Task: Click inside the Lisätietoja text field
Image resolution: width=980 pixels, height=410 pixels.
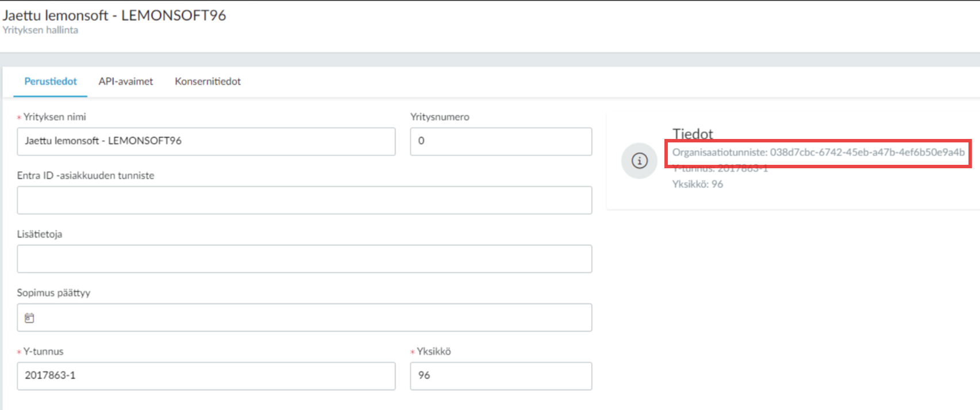Action: pos(304,259)
